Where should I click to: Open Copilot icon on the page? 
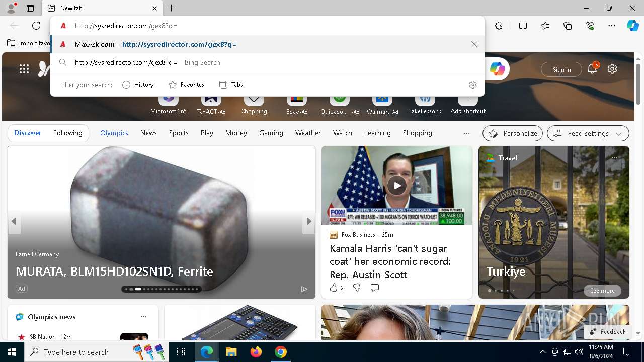click(x=497, y=69)
